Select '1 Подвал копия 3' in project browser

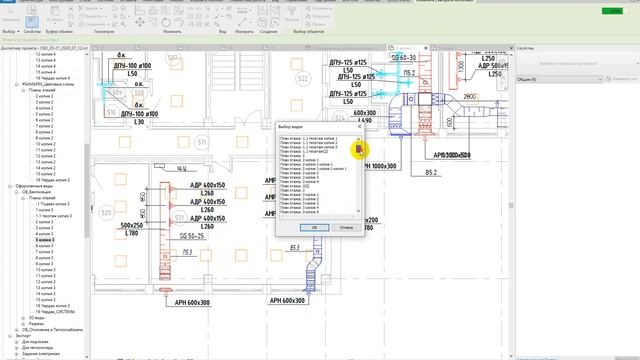(x=53, y=204)
